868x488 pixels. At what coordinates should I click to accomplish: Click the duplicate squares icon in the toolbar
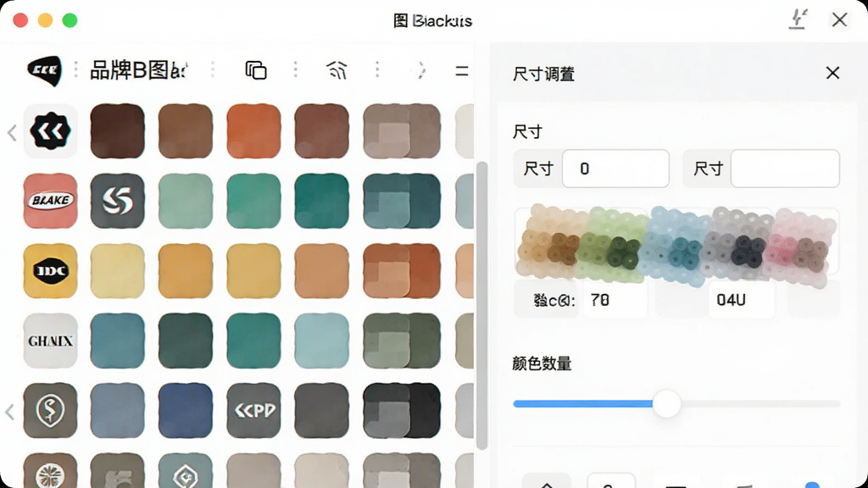click(x=256, y=70)
